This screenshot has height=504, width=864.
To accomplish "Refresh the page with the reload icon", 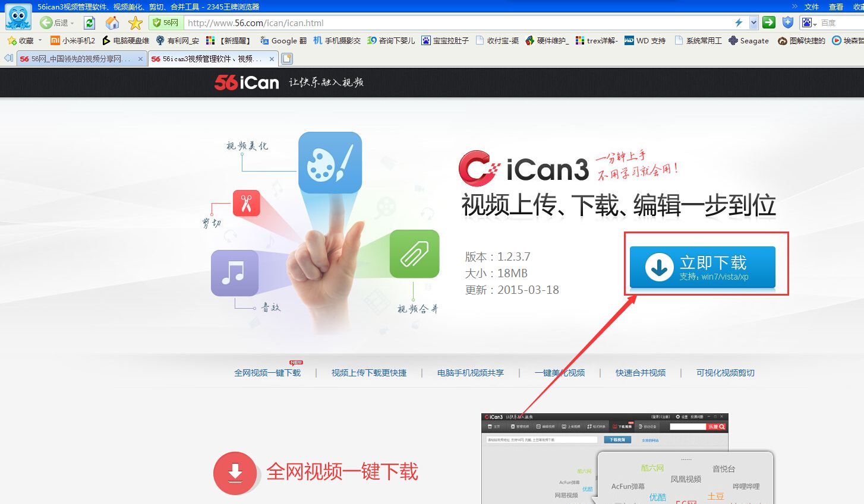I will pos(89,23).
